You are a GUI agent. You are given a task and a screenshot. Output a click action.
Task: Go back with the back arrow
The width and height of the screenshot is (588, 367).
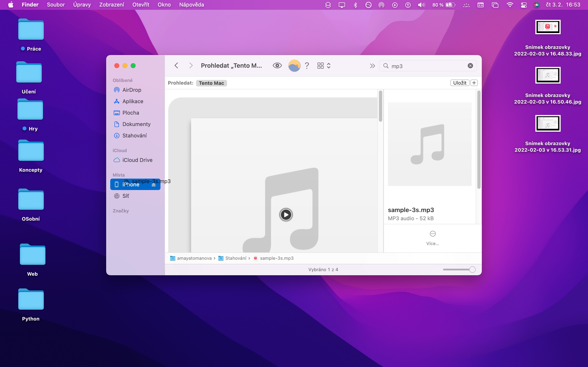tap(176, 65)
